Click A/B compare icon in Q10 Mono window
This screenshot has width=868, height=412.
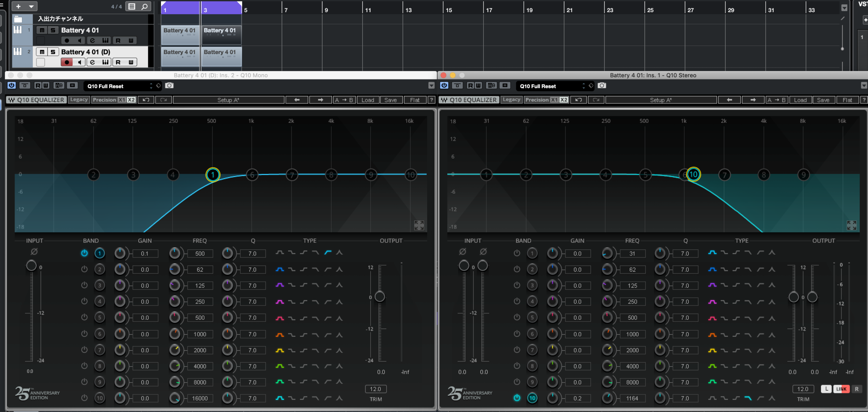[x=59, y=85]
